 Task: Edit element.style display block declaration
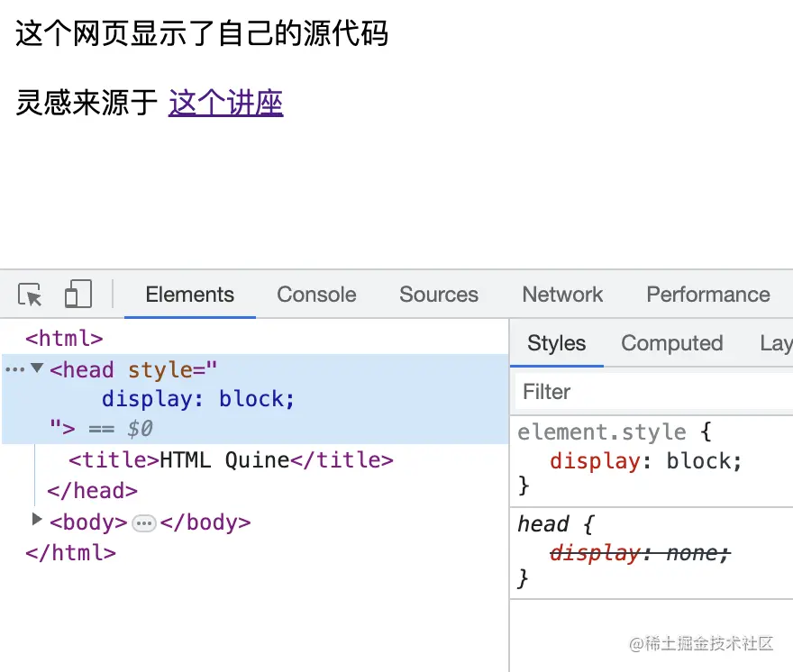pos(645,461)
